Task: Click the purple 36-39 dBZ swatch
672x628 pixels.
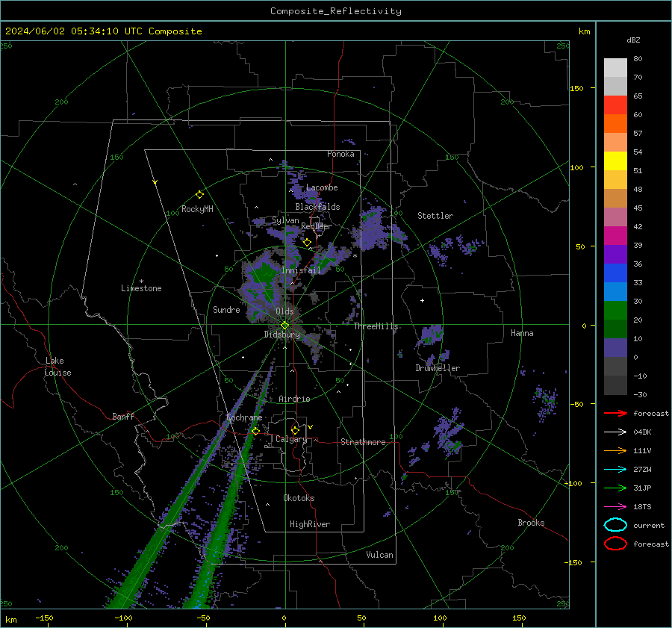Action: point(615,255)
